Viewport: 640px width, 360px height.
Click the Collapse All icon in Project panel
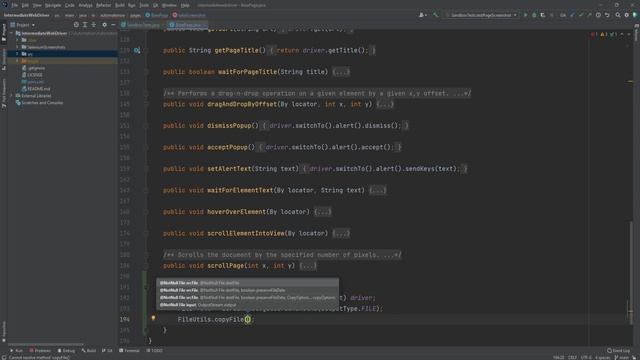click(93, 25)
